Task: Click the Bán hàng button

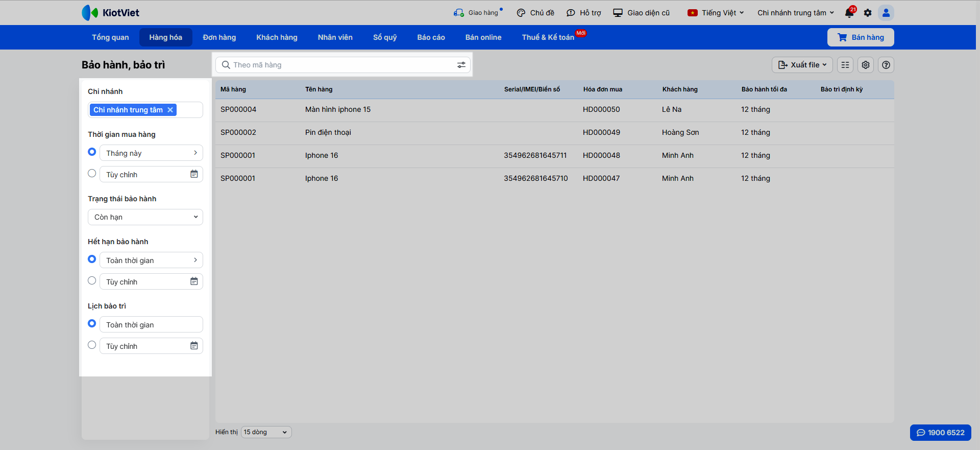Action: tap(861, 37)
